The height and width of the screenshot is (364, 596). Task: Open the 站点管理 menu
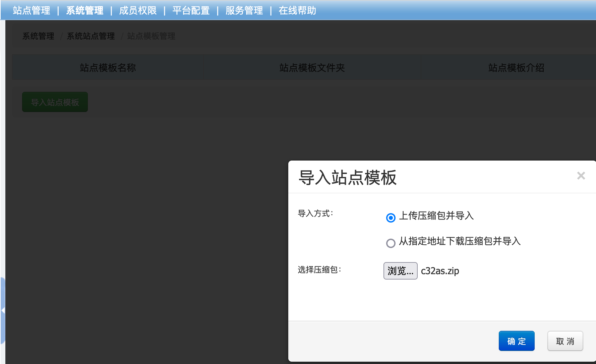tap(32, 11)
